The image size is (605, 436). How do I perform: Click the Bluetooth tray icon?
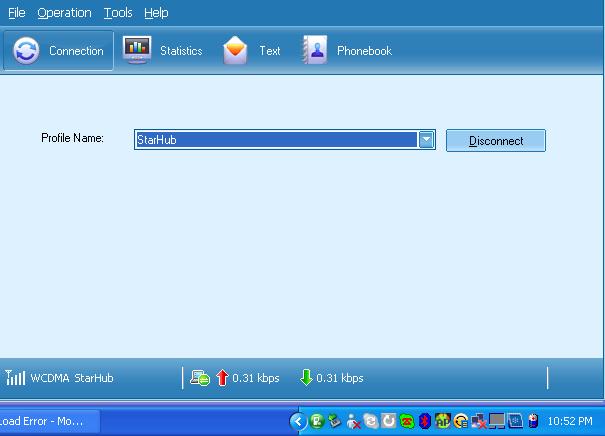(x=425, y=421)
